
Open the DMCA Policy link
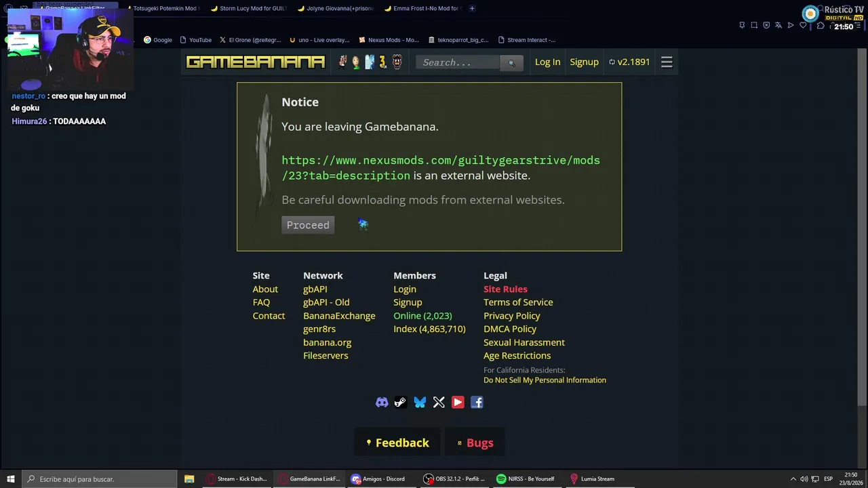(510, 329)
